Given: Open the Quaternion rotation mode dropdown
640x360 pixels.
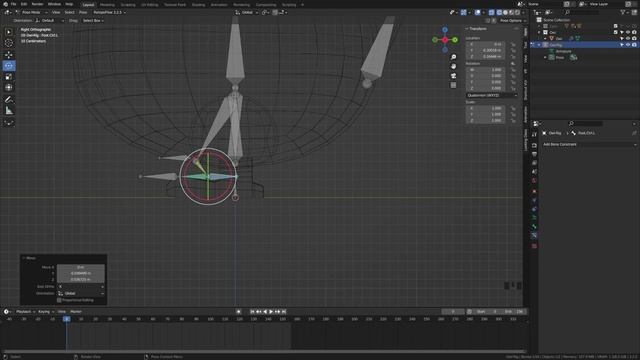Looking at the screenshot, I should 492,95.
